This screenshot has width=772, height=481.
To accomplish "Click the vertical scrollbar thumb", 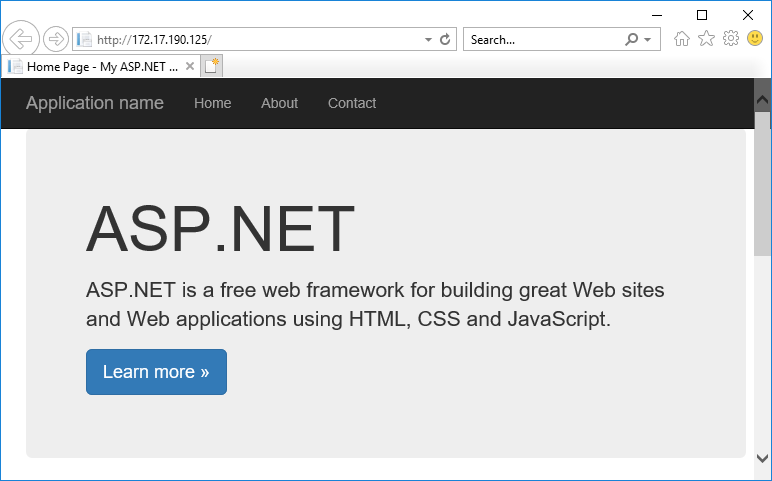I will (763, 184).
